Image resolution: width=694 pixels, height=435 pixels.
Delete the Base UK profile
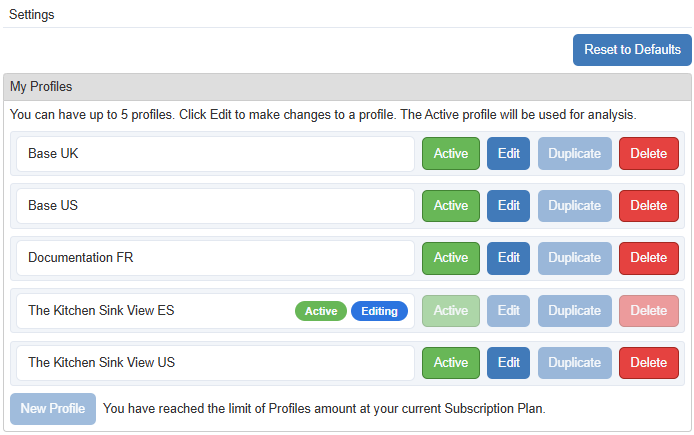coord(648,154)
